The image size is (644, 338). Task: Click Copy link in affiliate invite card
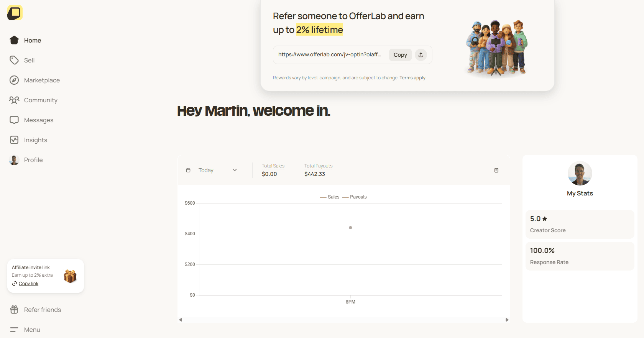pyautogui.click(x=28, y=284)
